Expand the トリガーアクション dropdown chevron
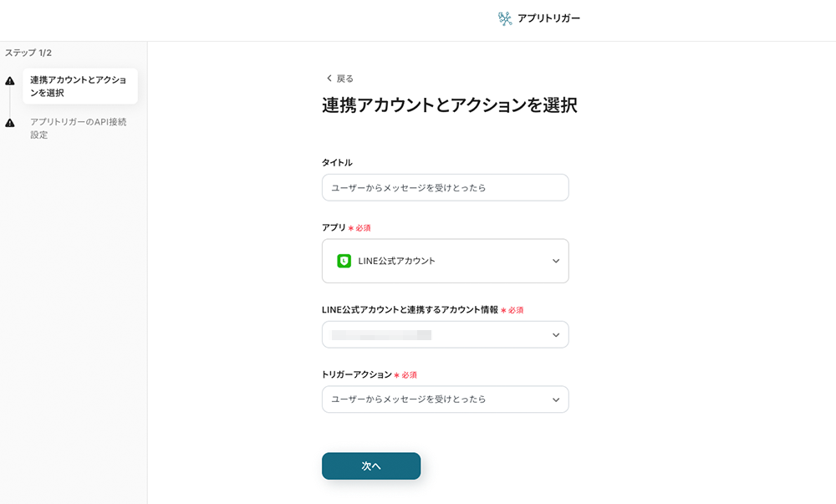 point(556,400)
